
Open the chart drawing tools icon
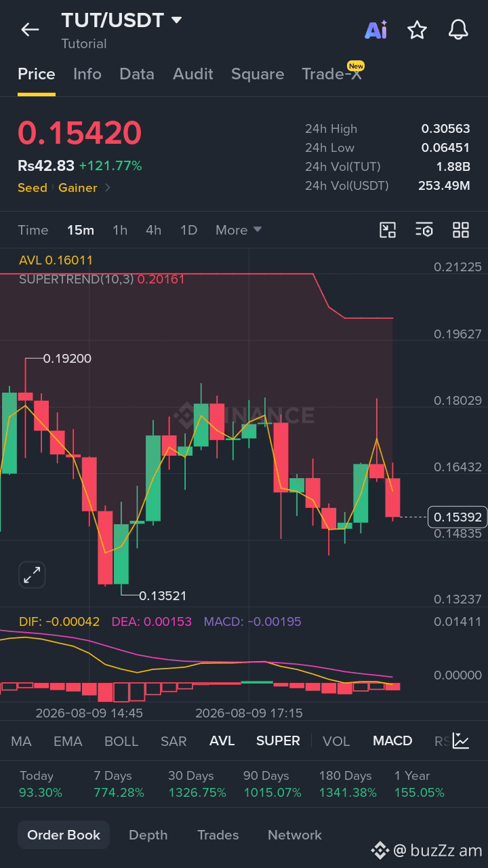[387, 230]
